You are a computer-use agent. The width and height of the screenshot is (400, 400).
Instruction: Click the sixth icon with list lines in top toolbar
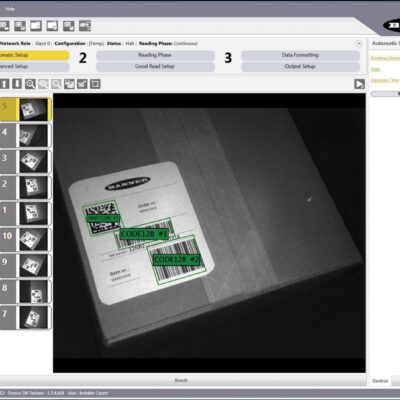85,26
